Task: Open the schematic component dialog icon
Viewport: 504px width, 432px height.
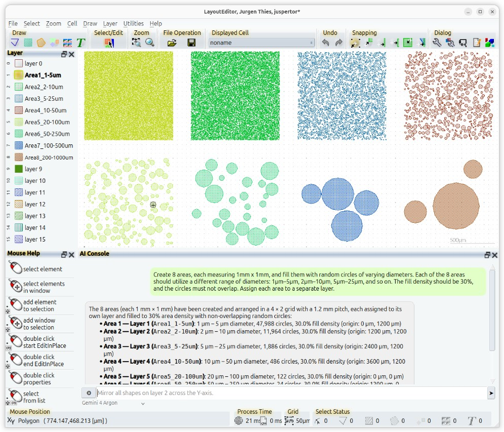Action: [463, 43]
